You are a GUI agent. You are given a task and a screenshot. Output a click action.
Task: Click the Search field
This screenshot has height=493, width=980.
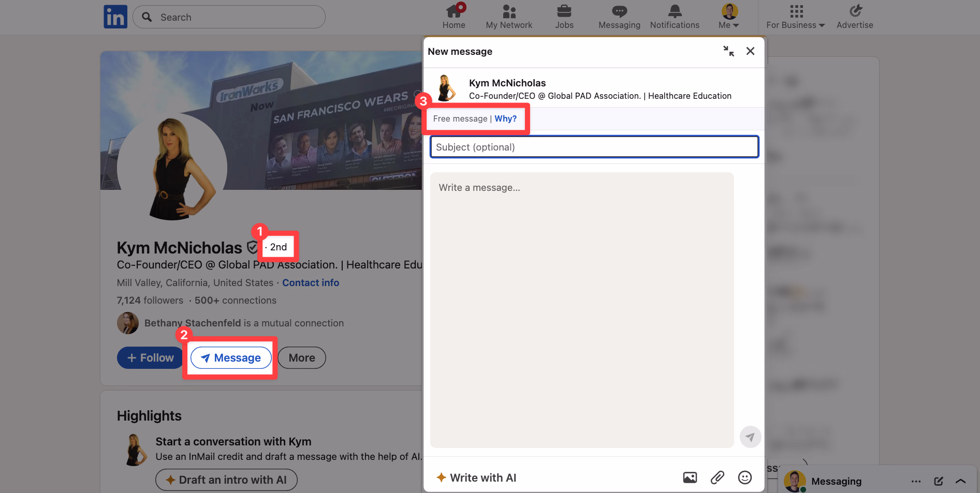point(229,17)
